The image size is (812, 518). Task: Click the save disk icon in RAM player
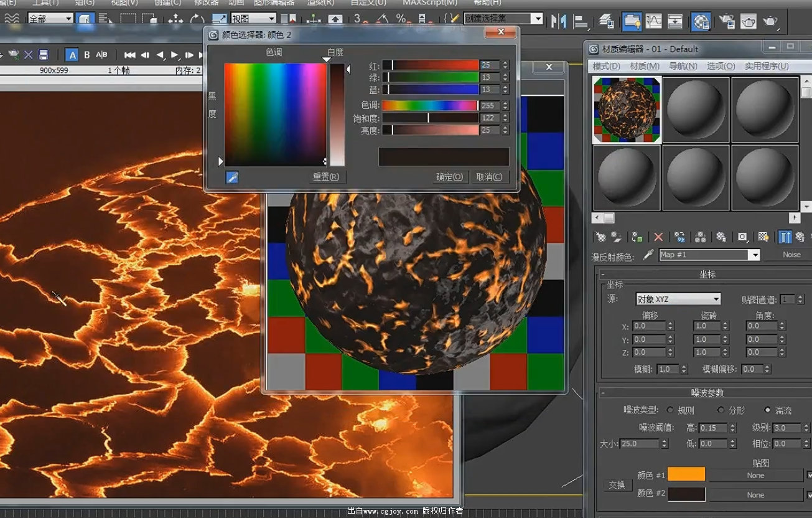44,55
